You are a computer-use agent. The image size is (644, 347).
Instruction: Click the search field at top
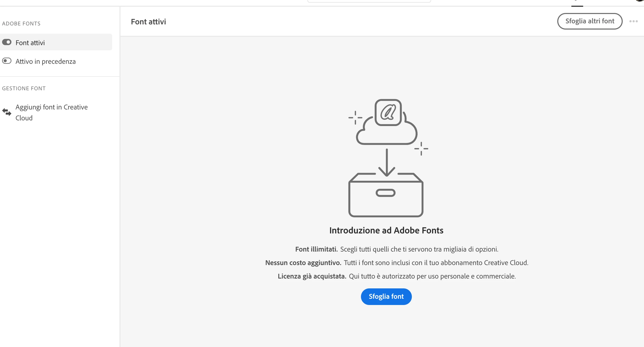(369, 1)
